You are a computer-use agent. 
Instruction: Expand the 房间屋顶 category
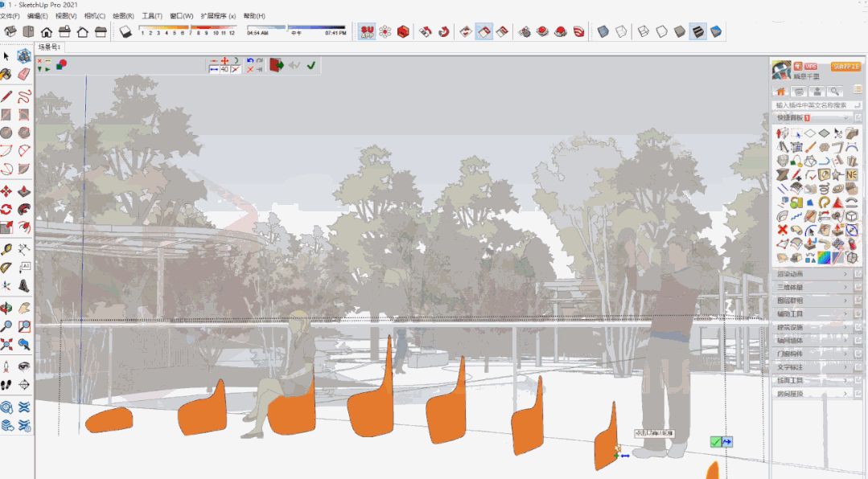pos(812,394)
